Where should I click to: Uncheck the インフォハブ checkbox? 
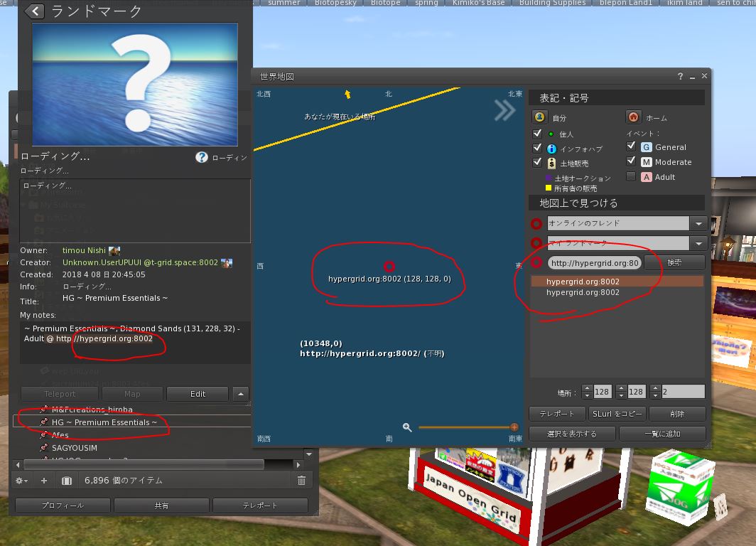537,148
